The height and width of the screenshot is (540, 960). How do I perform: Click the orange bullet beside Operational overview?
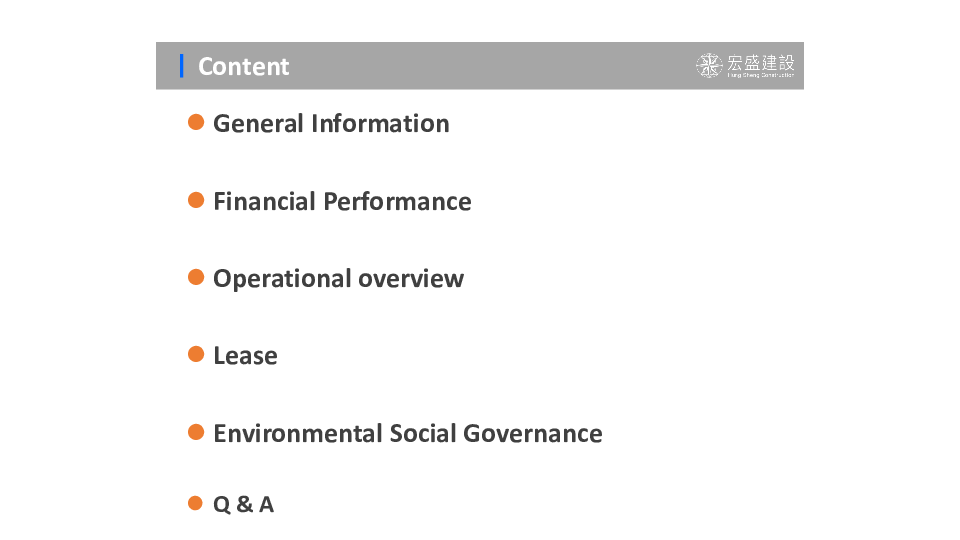(x=196, y=277)
